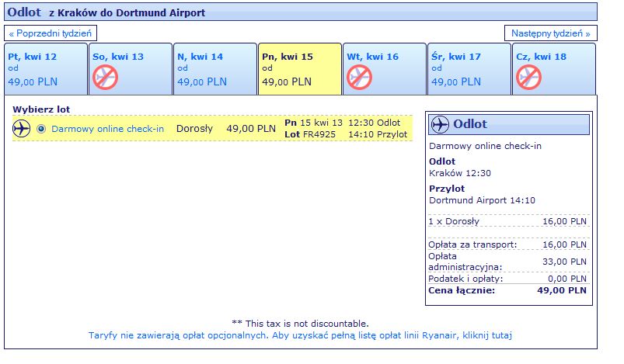
Task: Click Pn 15 kwi 13 date text
Action: click(314, 123)
